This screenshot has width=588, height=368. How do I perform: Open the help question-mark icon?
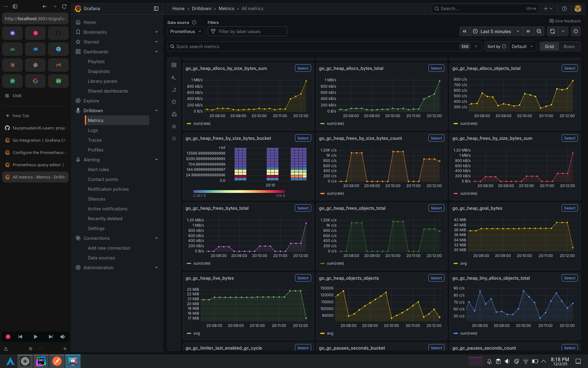pyautogui.click(x=564, y=9)
